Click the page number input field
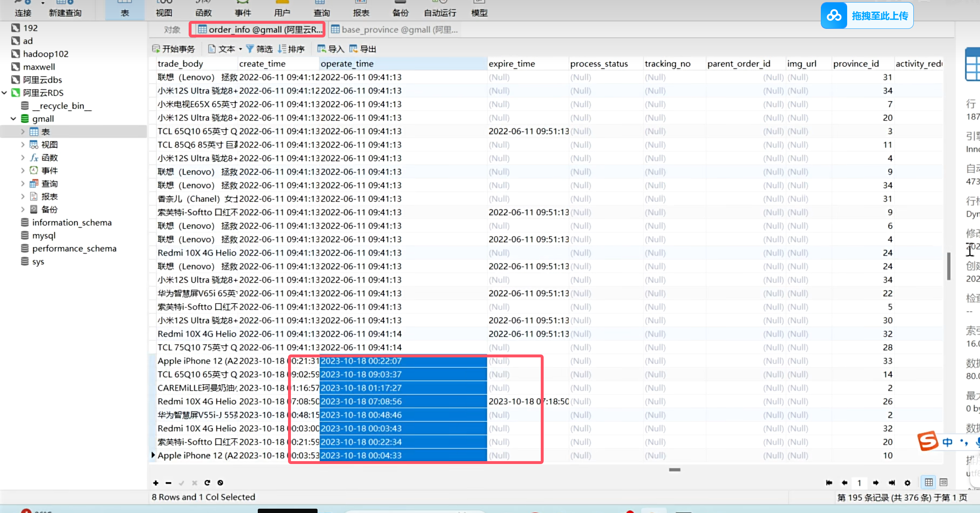 [x=859, y=482]
